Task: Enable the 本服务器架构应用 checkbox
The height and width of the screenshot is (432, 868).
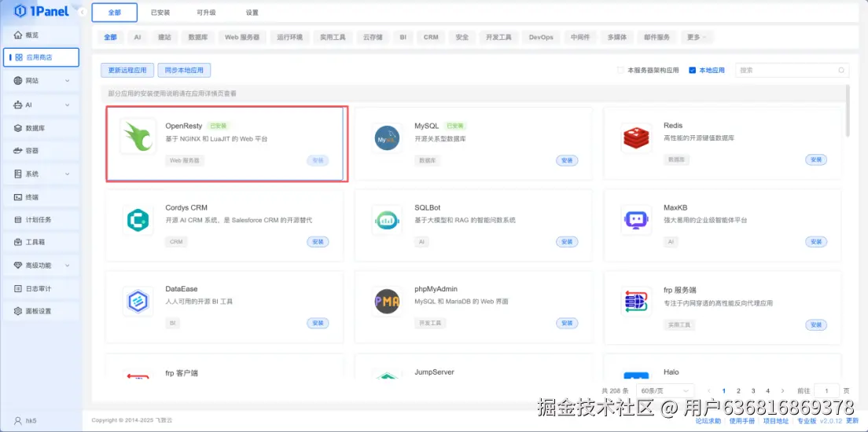Action: (620, 70)
